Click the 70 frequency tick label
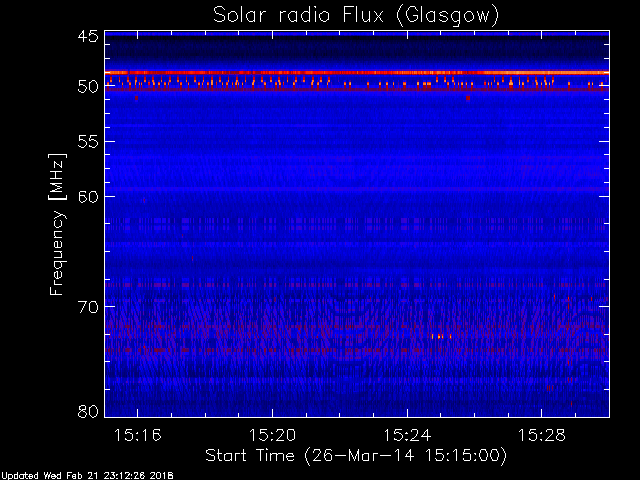This screenshot has height=480, width=640. tap(88, 307)
